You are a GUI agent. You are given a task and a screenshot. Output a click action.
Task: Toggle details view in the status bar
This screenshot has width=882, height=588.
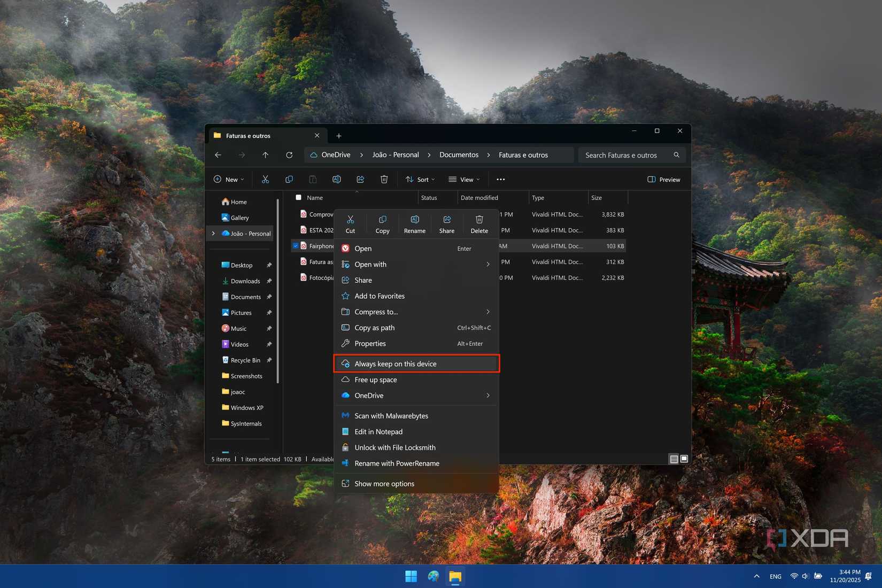(674, 459)
